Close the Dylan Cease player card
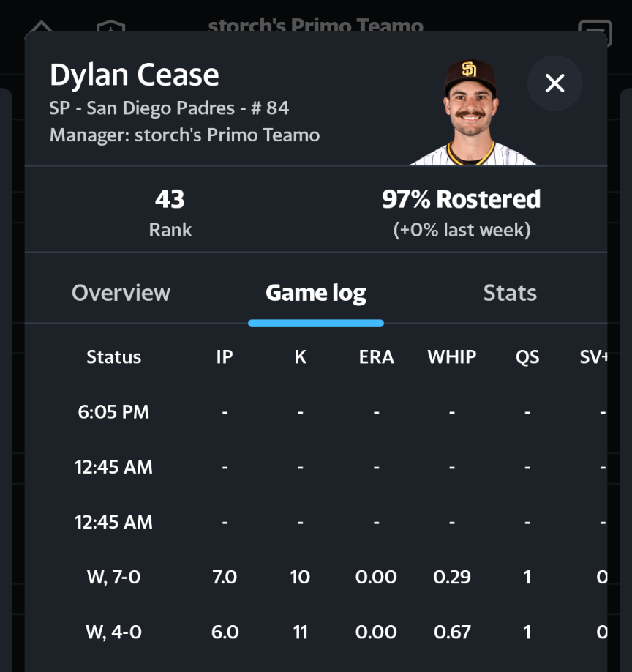632x672 pixels. (555, 83)
